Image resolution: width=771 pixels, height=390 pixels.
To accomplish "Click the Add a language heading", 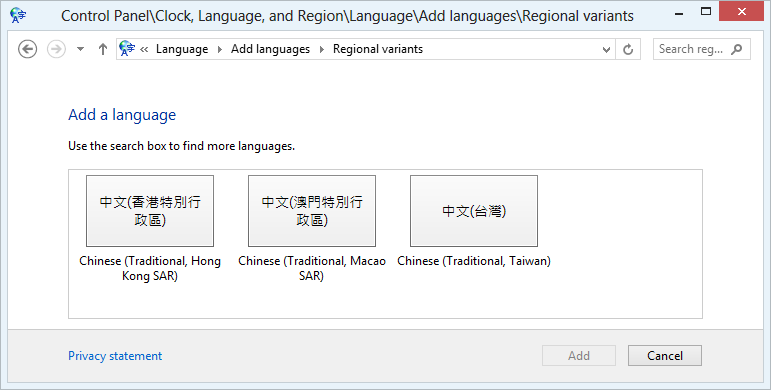I will (x=122, y=115).
